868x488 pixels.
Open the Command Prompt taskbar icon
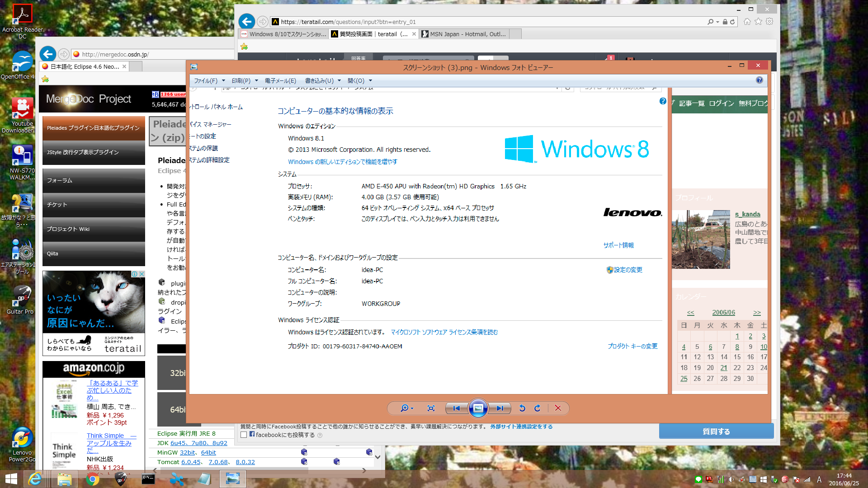point(148,479)
